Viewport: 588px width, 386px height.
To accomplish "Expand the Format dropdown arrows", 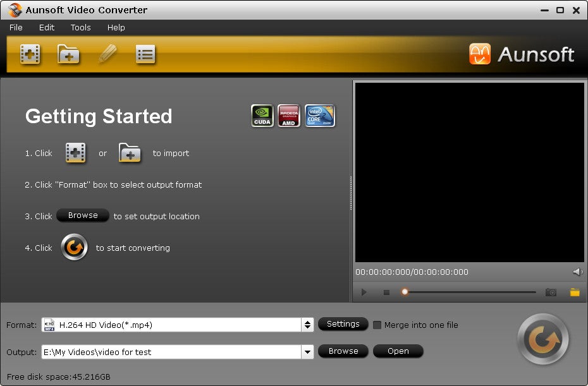I will pyautogui.click(x=307, y=325).
